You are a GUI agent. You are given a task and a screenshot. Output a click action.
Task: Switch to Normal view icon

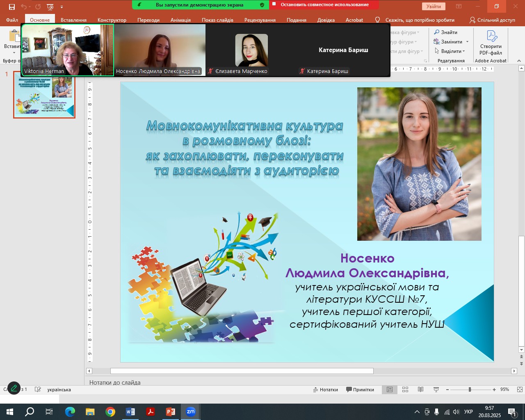point(390,390)
